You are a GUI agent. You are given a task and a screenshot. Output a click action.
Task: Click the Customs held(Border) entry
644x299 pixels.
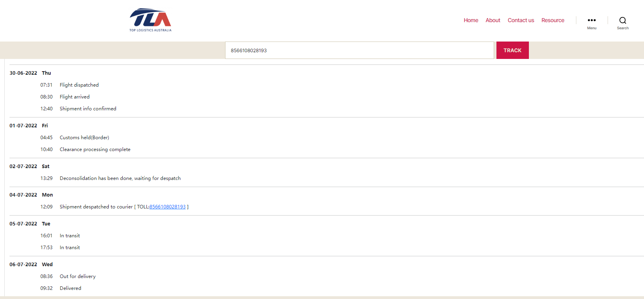[x=84, y=138]
